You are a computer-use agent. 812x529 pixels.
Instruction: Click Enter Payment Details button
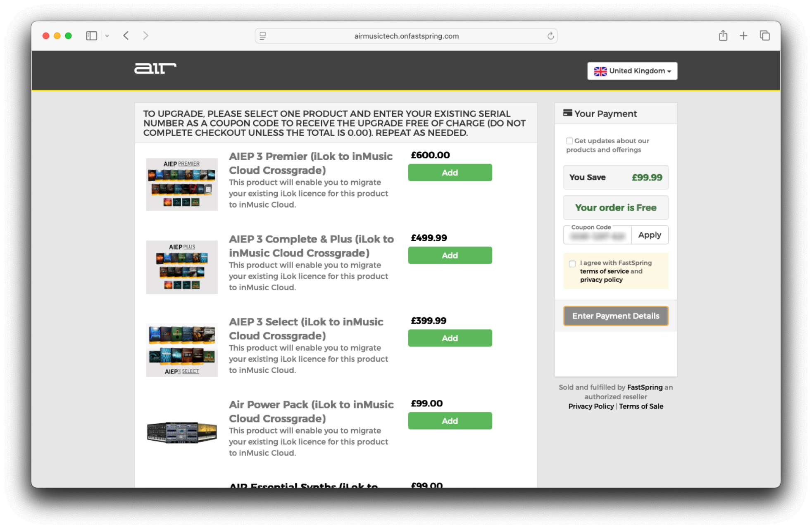(616, 316)
